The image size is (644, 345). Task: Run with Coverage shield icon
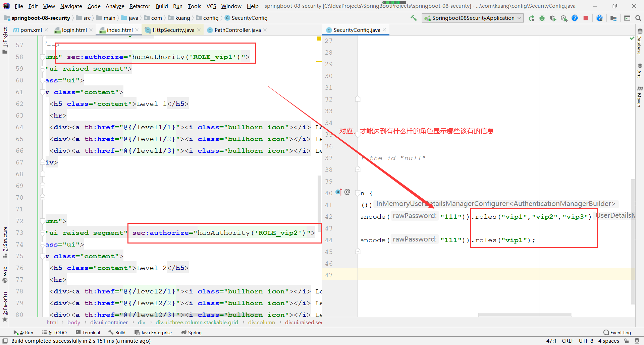(x=553, y=18)
